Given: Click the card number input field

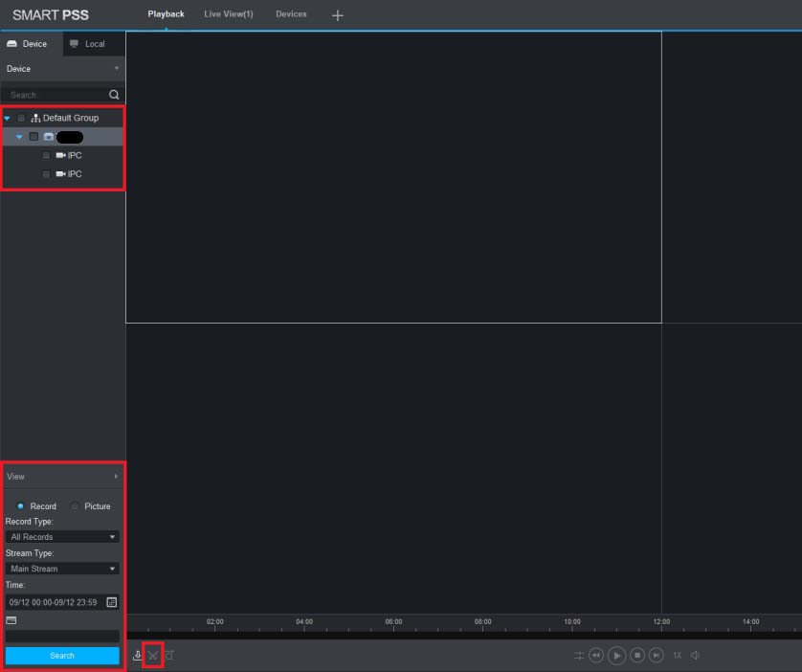Looking at the screenshot, I should (62, 636).
